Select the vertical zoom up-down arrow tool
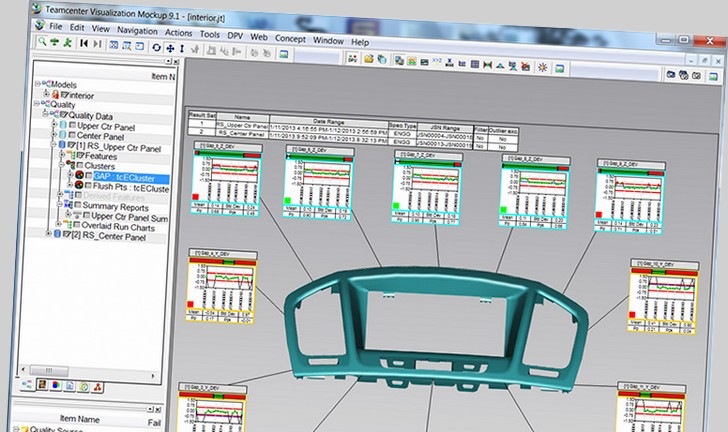The image size is (728, 432). pyautogui.click(x=182, y=49)
